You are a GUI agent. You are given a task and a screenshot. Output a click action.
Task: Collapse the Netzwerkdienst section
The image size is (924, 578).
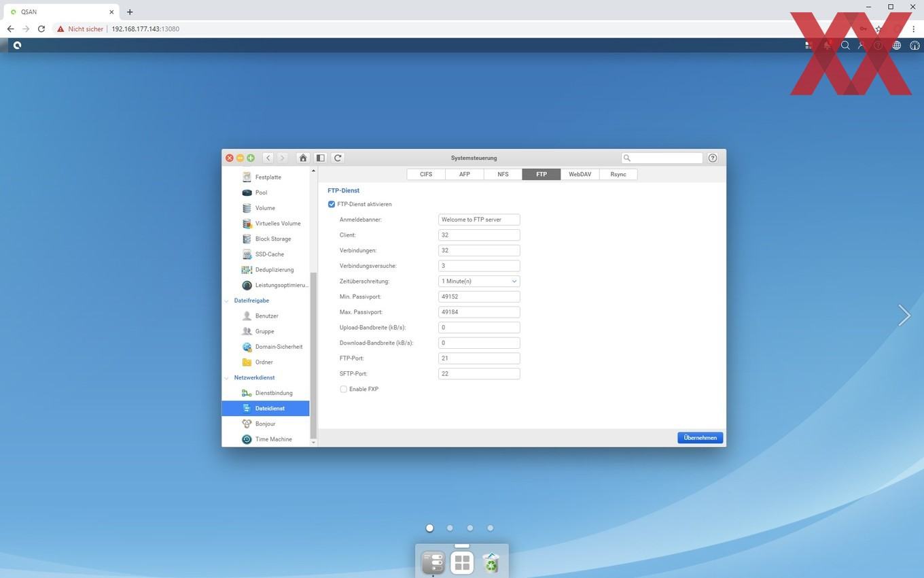click(227, 377)
